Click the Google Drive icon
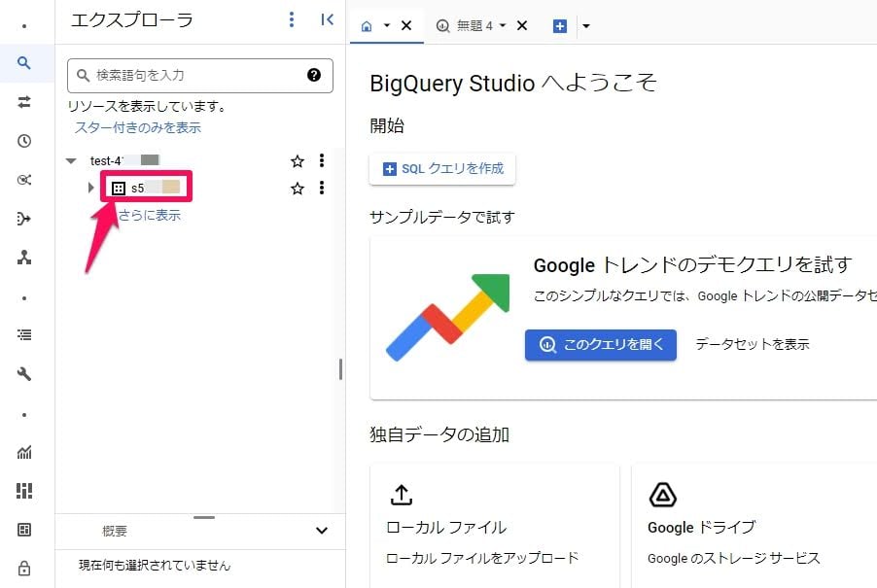 click(x=663, y=495)
